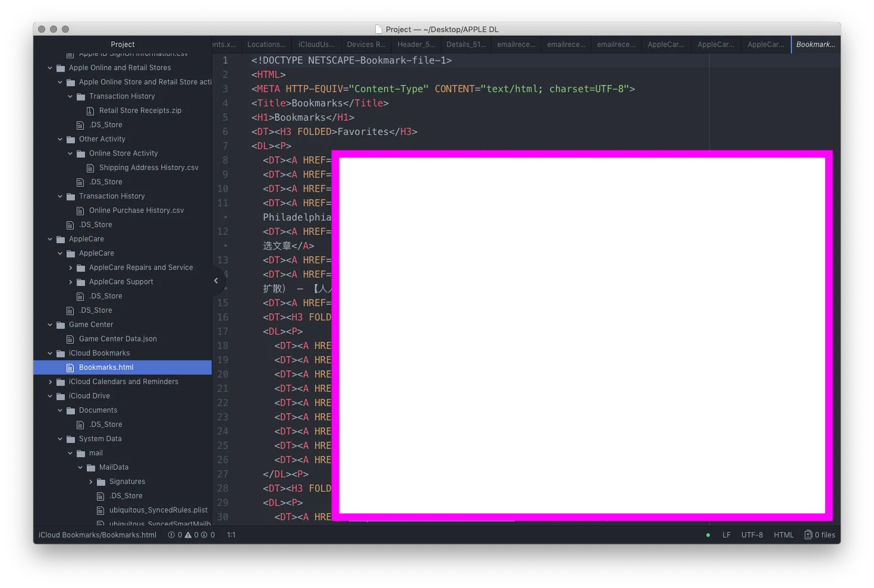Click the iCloud Drive folder icon
Screen dimensions: 874x588
[x=61, y=396]
